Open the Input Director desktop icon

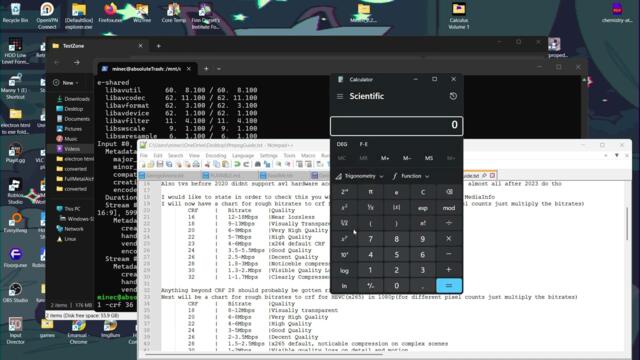pyautogui.click(x=15, y=331)
